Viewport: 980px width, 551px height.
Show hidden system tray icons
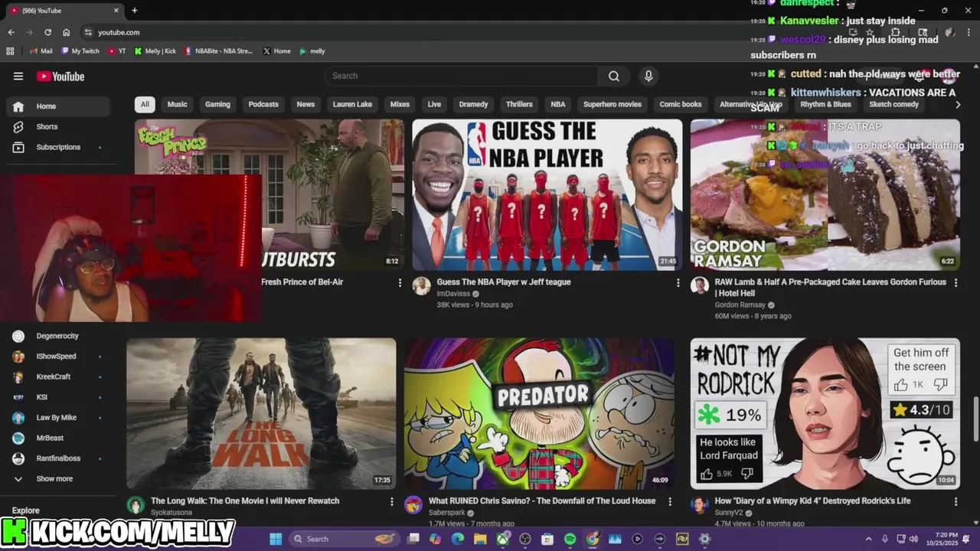tap(868, 539)
